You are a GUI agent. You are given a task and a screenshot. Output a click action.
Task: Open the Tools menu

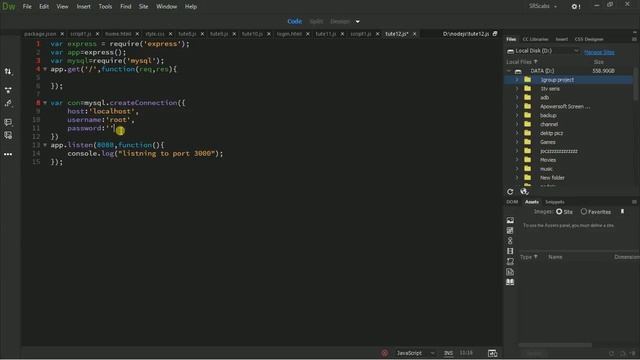click(105, 7)
